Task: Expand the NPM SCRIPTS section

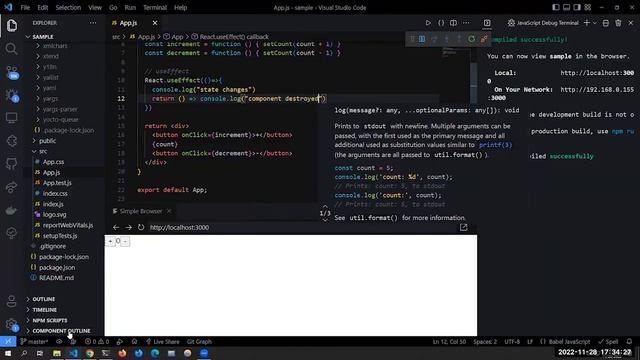Action: (x=49, y=320)
